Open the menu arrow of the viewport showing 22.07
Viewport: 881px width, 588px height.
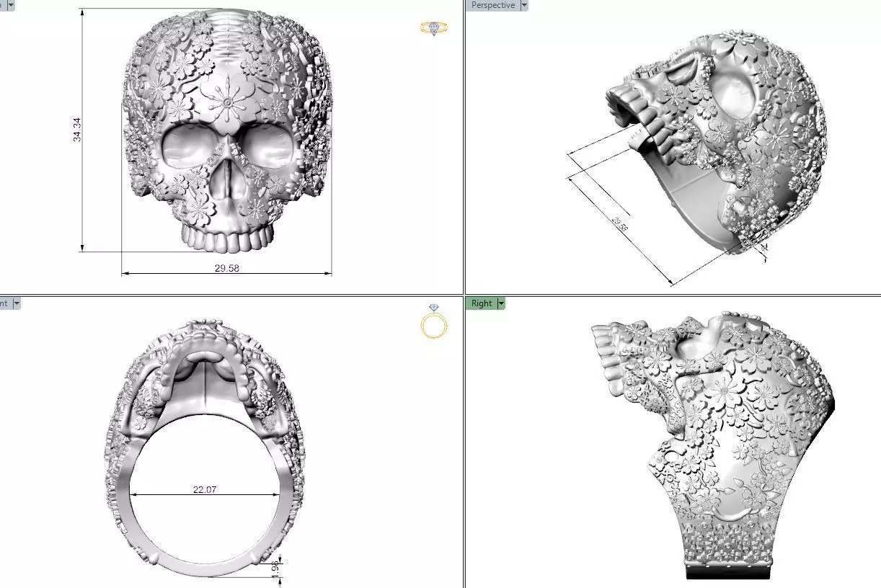(17, 303)
